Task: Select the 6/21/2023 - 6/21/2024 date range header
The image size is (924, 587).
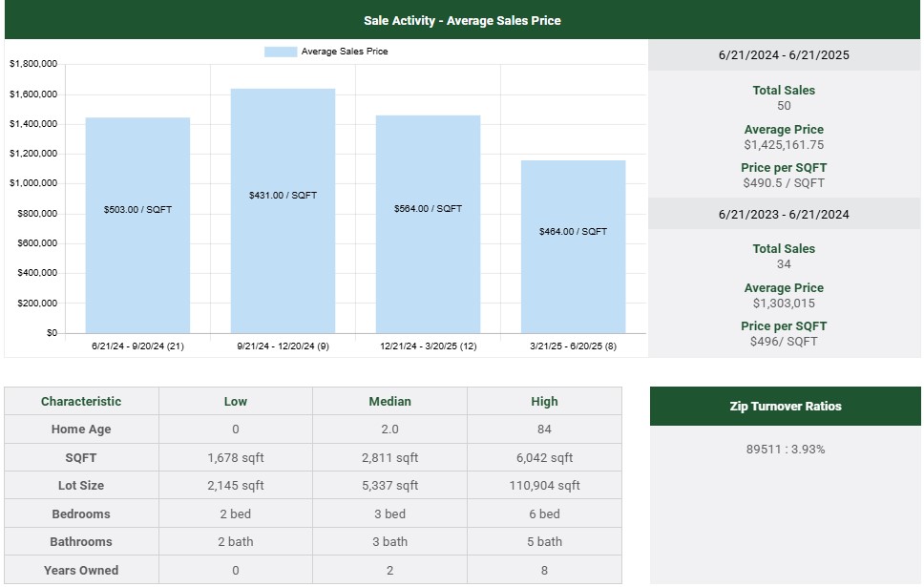Action: pyautogui.click(x=784, y=215)
